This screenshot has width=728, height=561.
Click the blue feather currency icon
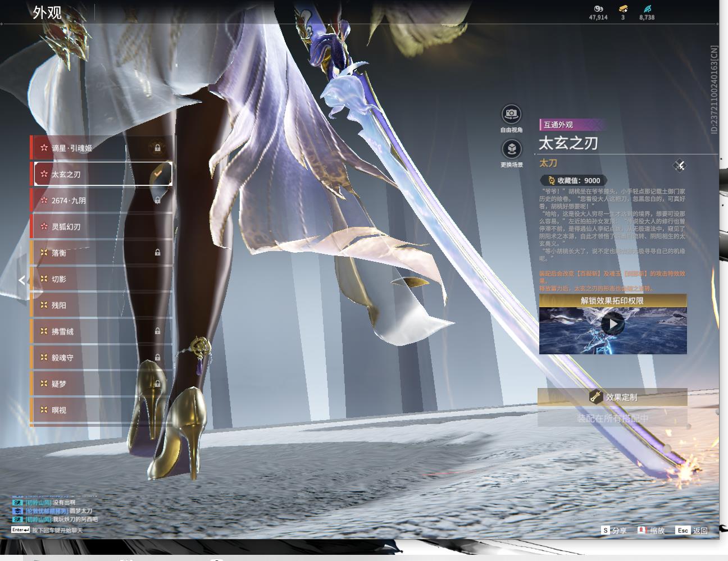pos(647,9)
